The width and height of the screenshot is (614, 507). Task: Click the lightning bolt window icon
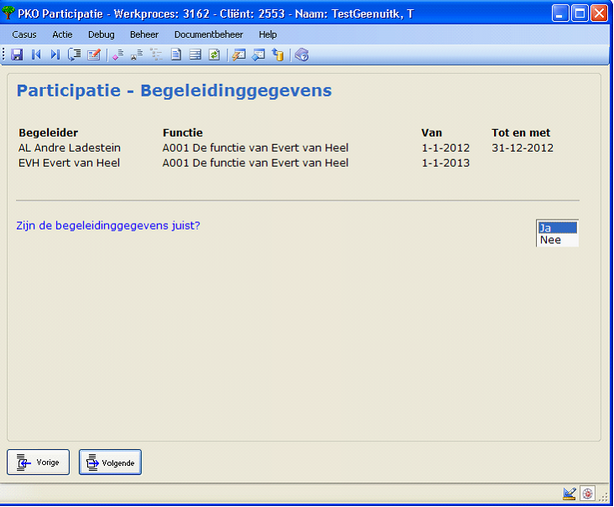click(239, 55)
